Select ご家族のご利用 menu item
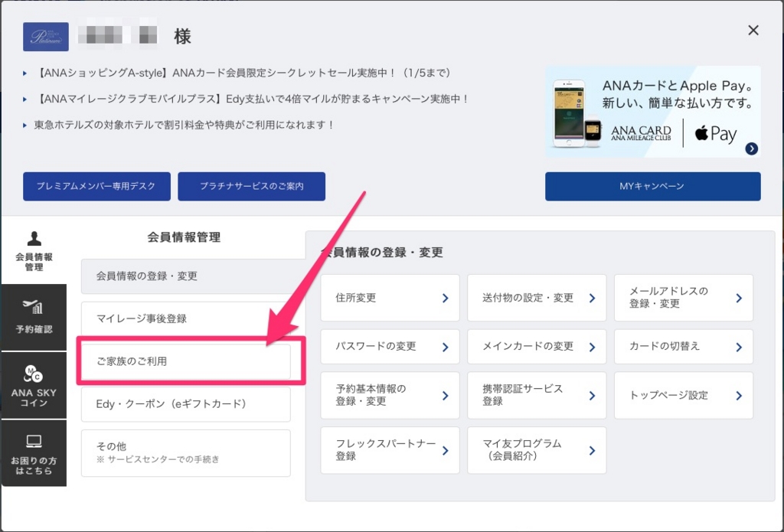 pos(185,361)
